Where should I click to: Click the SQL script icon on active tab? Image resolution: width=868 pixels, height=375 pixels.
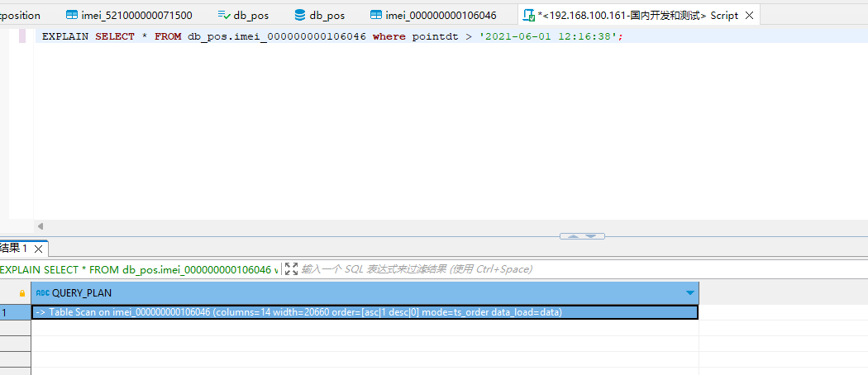click(x=528, y=15)
